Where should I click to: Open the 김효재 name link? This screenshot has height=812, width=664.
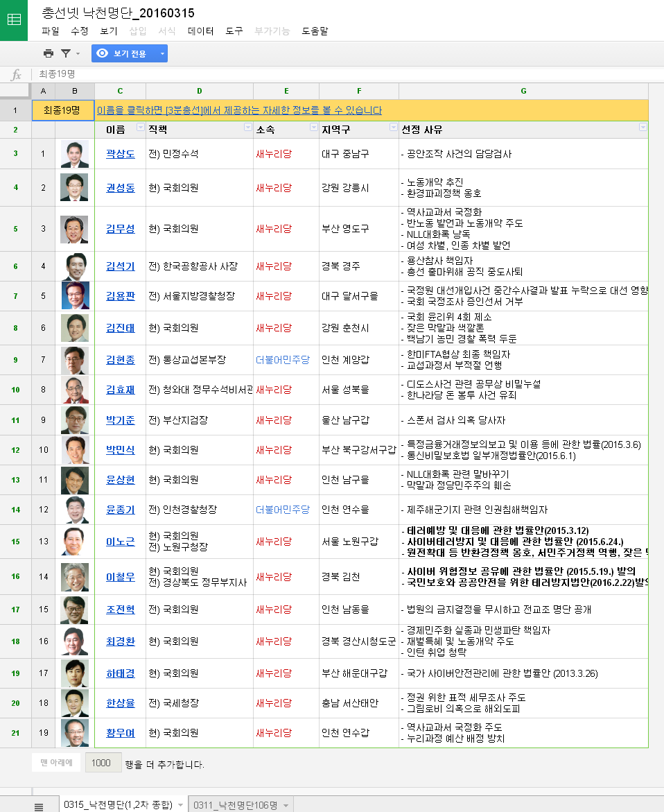click(x=121, y=390)
